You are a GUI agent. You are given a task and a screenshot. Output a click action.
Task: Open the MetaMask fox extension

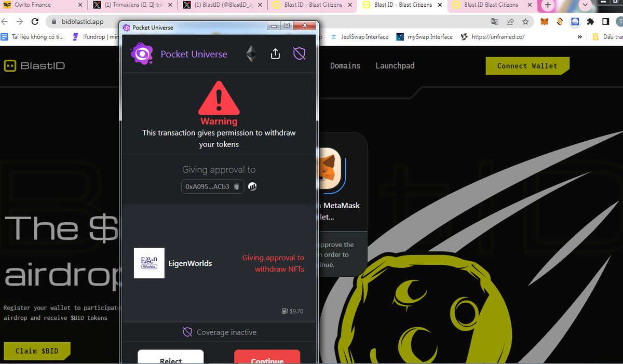coord(545,22)
